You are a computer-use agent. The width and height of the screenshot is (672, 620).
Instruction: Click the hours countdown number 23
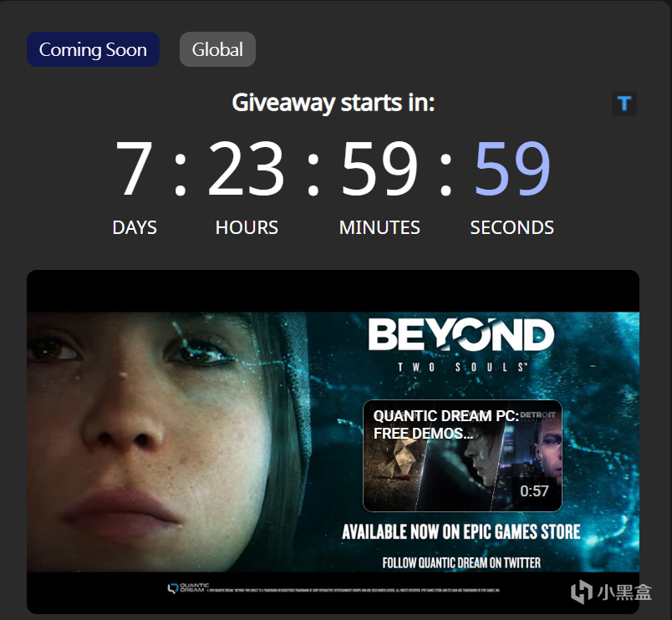click(246, 169)
